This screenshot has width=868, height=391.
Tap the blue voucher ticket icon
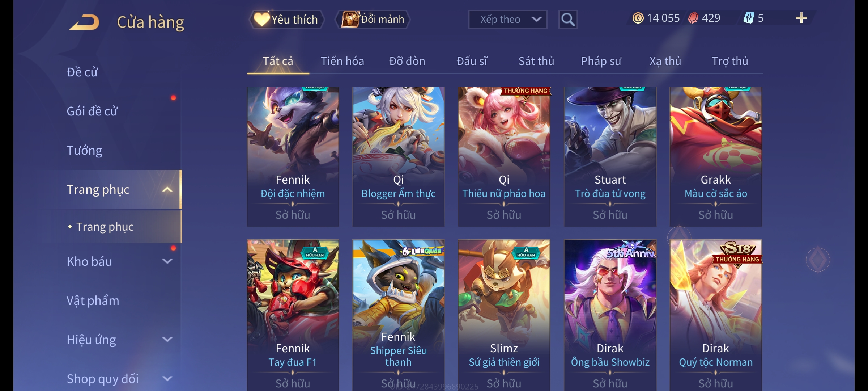[x=748, y=18]
